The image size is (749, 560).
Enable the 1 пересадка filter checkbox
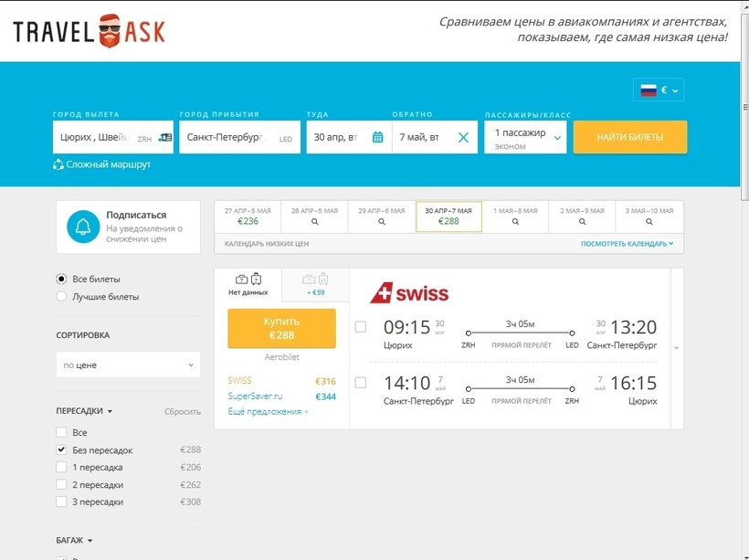pyautogui.click(x=62, y=468)
